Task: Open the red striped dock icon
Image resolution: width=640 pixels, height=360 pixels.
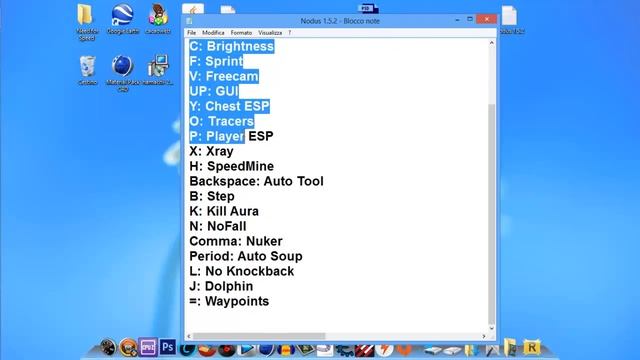Action: tap(364, 350)
